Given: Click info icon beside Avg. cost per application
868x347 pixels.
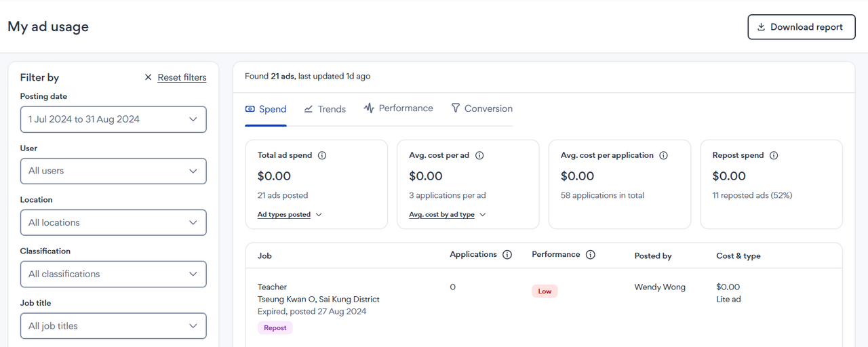Looking at the screenshot, I should click(x=664, y=155).
